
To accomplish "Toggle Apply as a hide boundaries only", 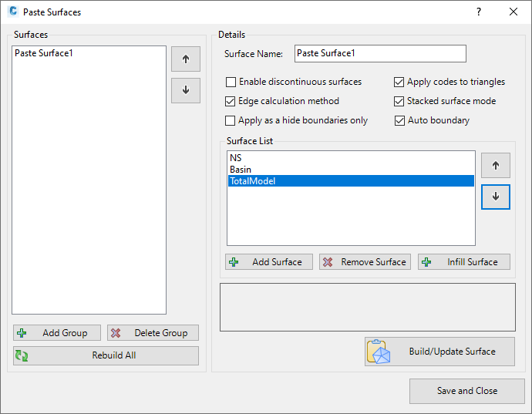I will point(231,120).
